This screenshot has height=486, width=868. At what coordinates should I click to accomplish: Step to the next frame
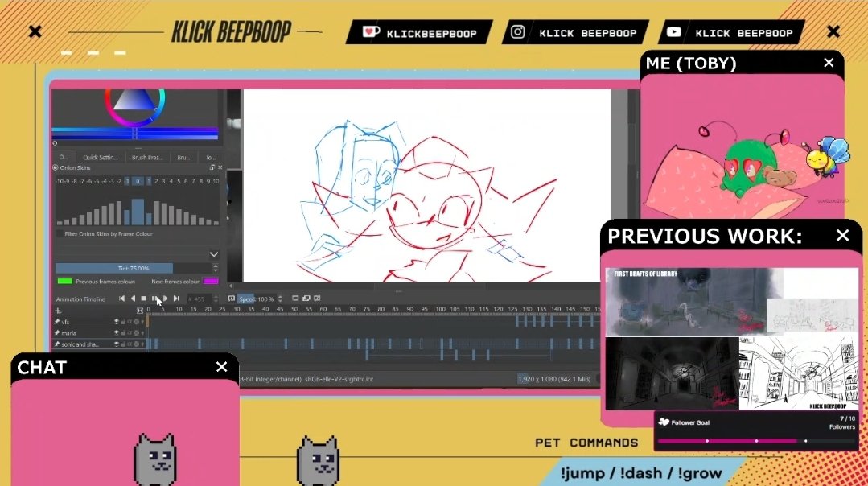tap(165, 299)
